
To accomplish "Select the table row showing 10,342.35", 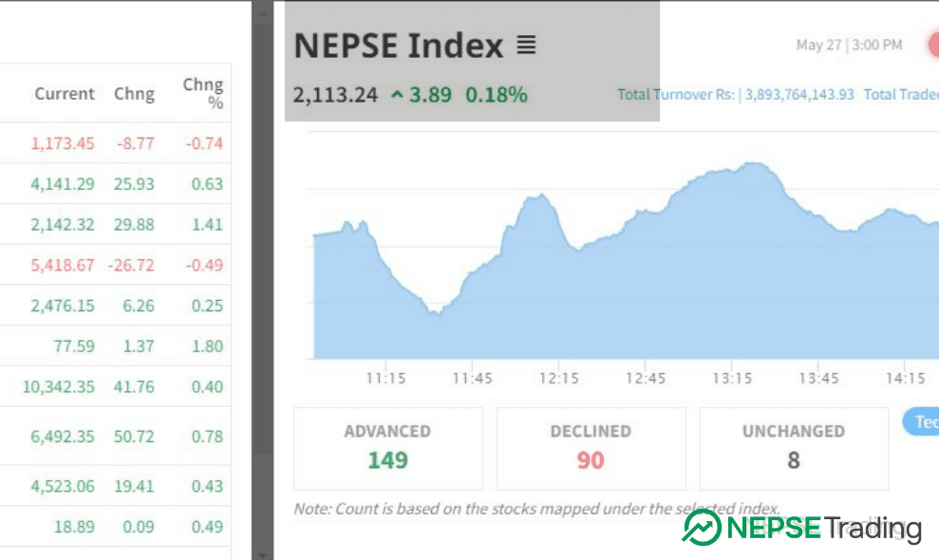I will coord(115,386).
